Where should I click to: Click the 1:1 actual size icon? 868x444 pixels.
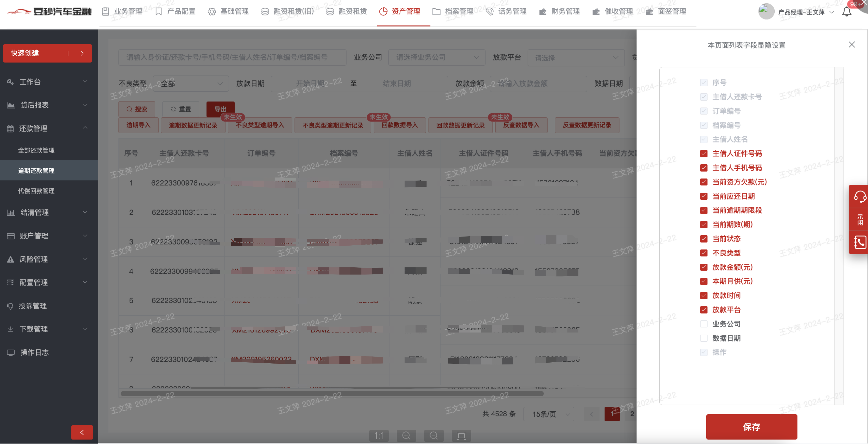click(379, 436)
